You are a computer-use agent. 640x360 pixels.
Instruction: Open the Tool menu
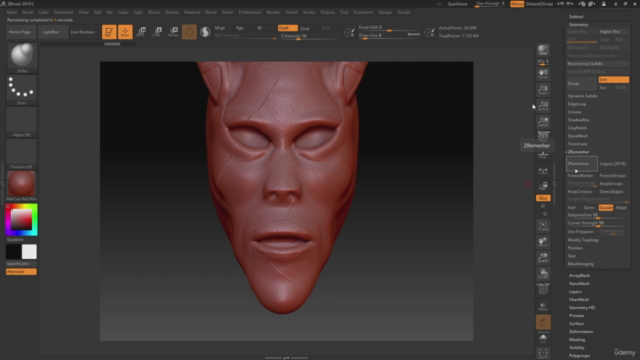click(x=344, y=12)
